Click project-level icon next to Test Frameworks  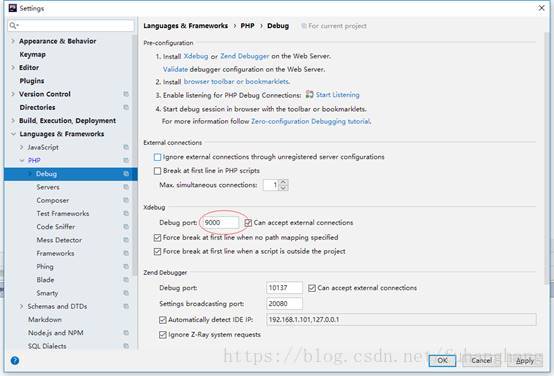point(126,213)
